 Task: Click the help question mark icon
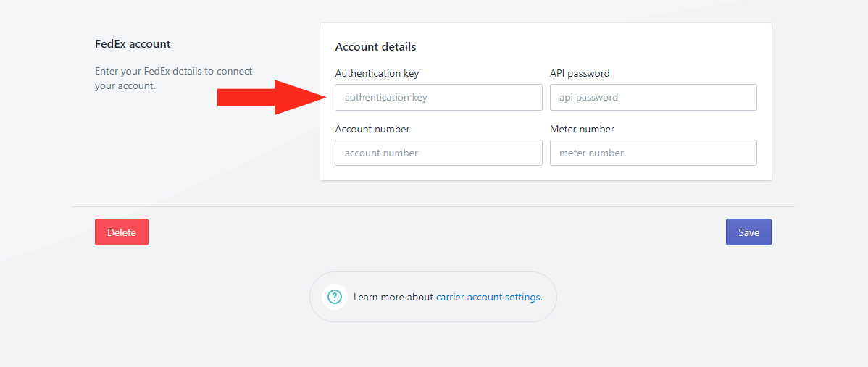pyautogui.click(x=334, y=297)
